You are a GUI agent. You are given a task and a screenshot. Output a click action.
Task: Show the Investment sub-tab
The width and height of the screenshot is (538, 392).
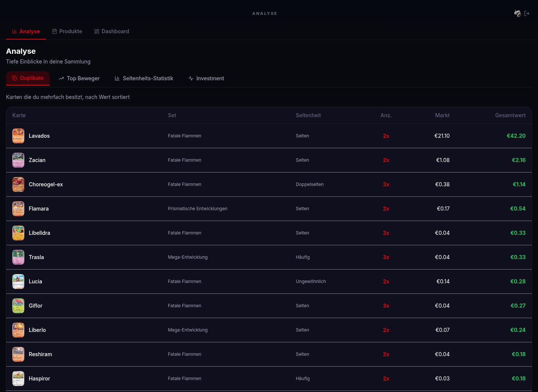pyautogui.click(x=206, y=78)
